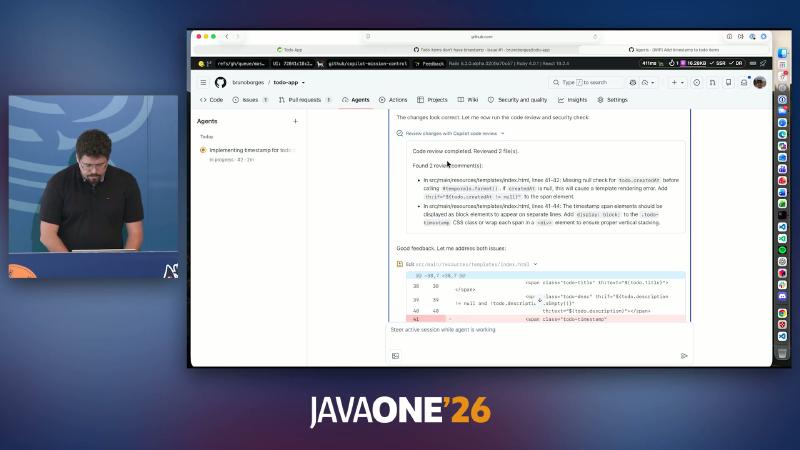Click the Feedback item in dev toolbar

[x=430, y=64]
